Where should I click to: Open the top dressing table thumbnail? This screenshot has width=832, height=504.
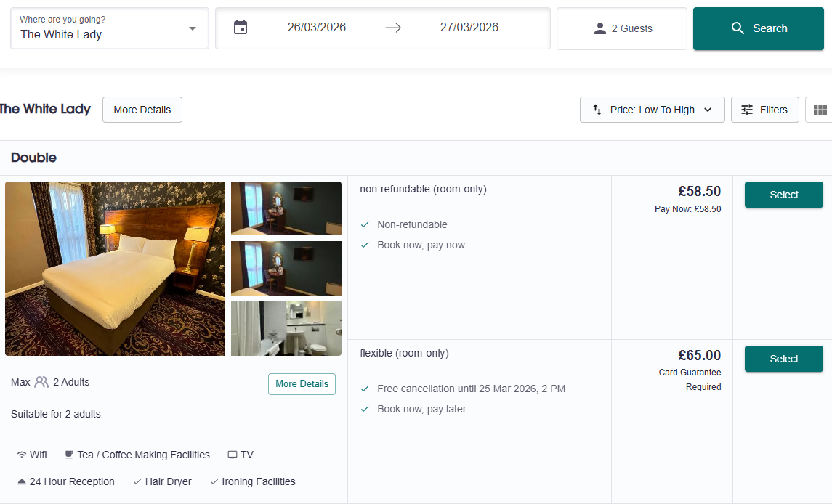click(286, 208)
